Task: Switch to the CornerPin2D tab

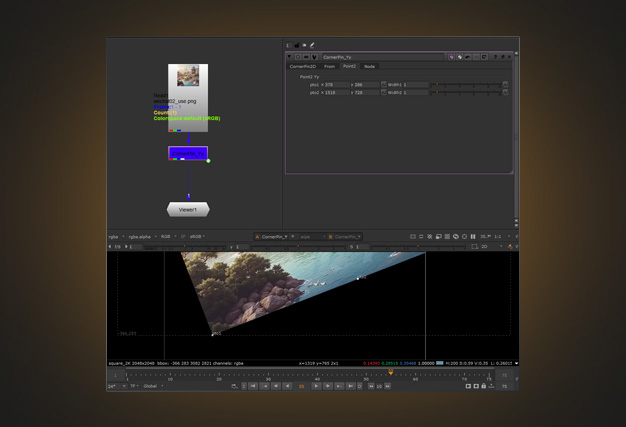Action: pyautogui.click(x=303, y=67)
